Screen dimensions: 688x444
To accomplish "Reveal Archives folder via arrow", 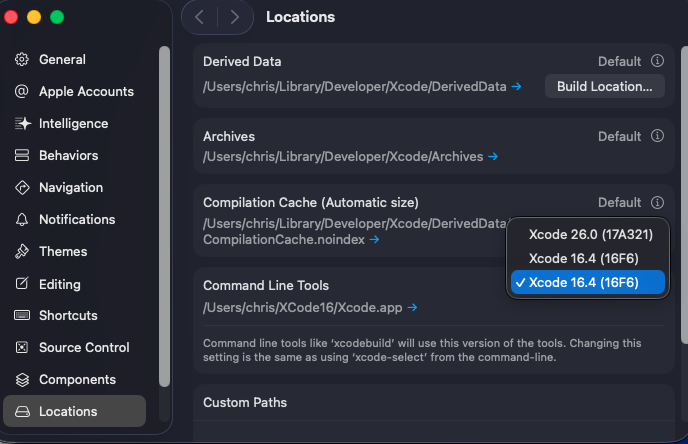I will pos(493,156).
